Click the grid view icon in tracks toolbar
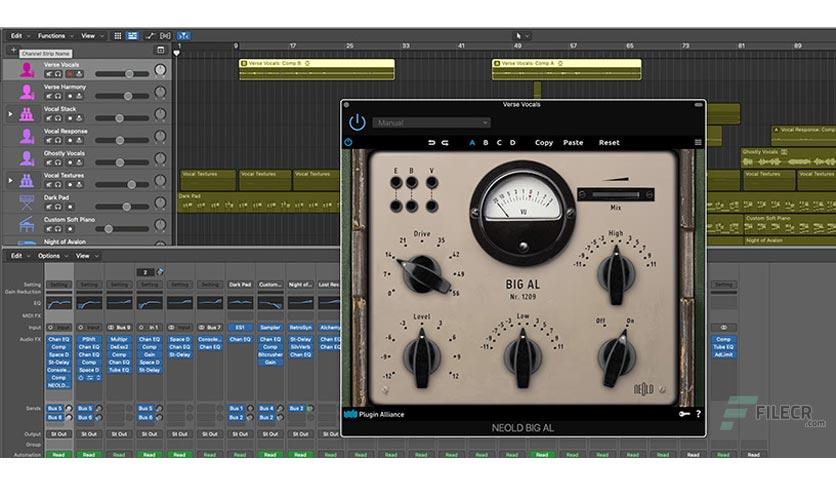Screen dimensions: 836x484 point(118,36)
